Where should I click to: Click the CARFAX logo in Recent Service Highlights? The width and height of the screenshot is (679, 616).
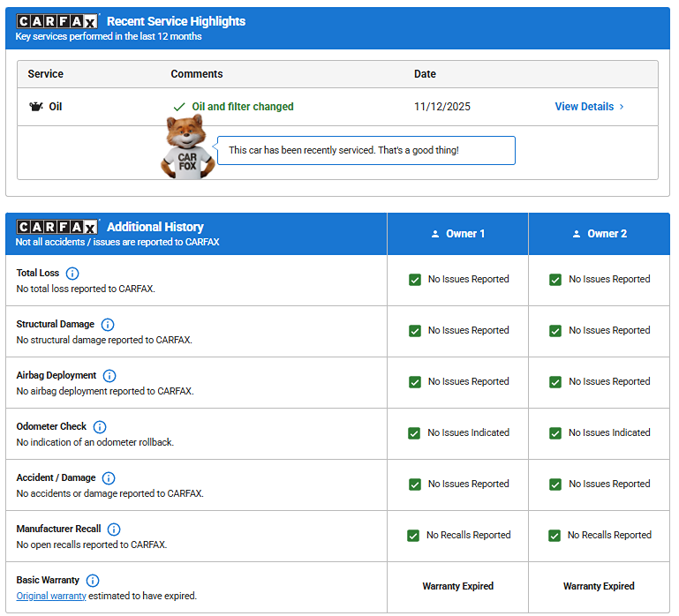pos(57,21)
